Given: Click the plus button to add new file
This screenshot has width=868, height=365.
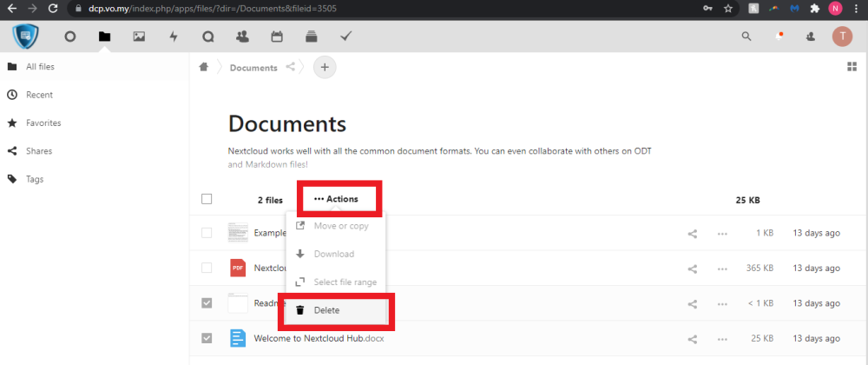Looking at the screenshot, I should (325, 67).
